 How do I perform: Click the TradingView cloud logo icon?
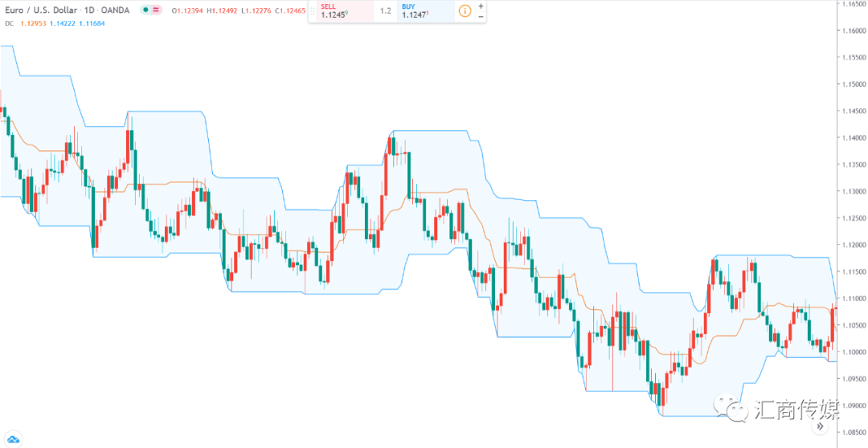[14, 439]
